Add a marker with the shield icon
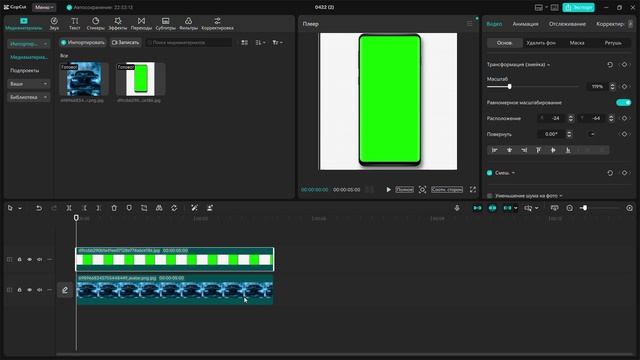This screenshot has height=360, width=640. (129, 208)
